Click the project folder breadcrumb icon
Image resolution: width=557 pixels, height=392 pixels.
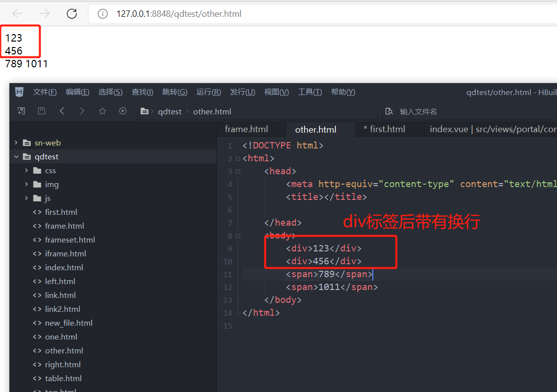(144, 111)
